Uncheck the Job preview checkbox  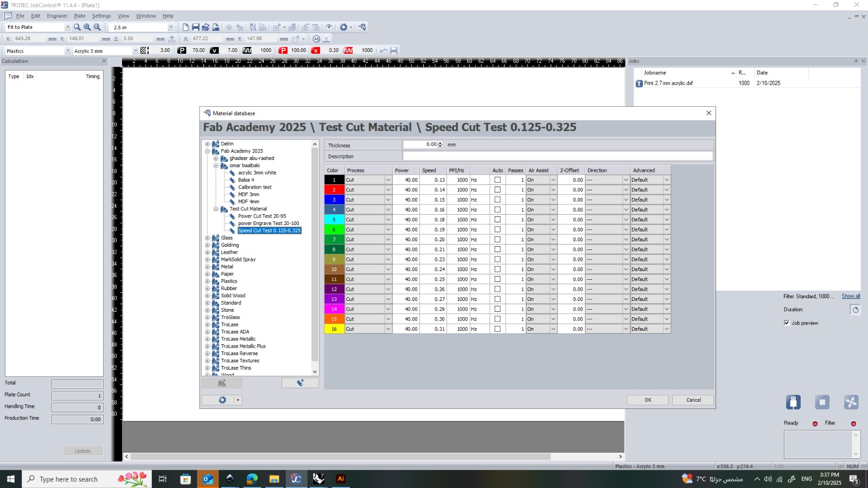click(787, 323)
